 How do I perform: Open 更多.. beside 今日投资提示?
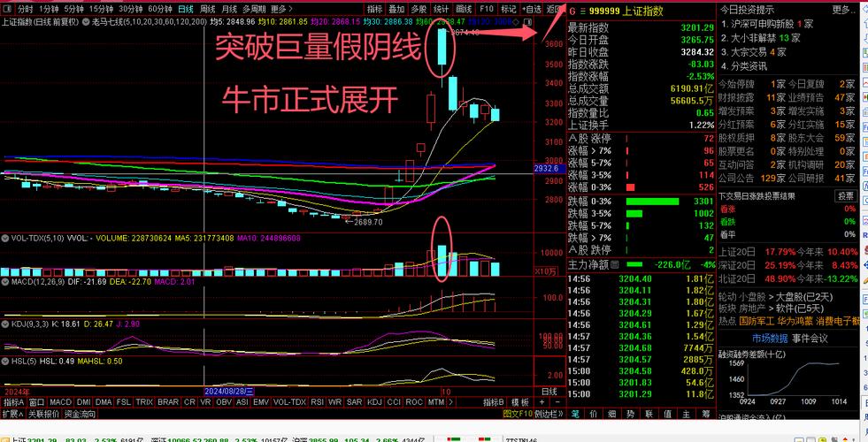point(843,10)
